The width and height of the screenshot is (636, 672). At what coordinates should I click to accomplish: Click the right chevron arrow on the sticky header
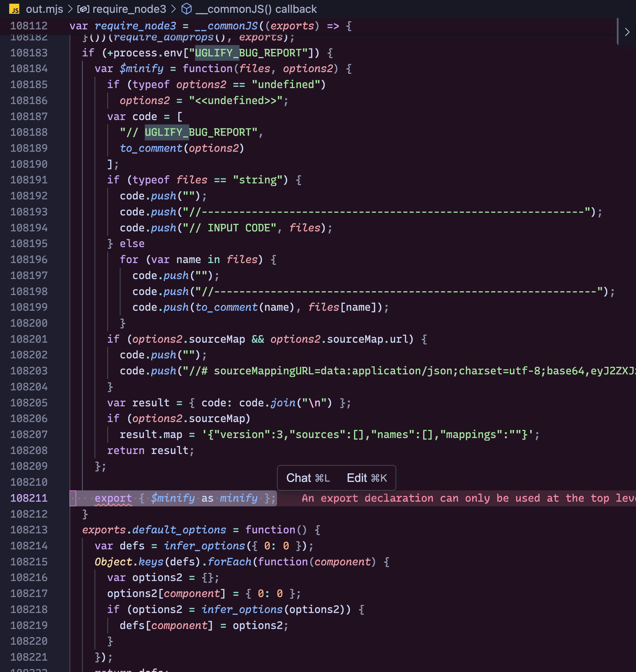627,32
